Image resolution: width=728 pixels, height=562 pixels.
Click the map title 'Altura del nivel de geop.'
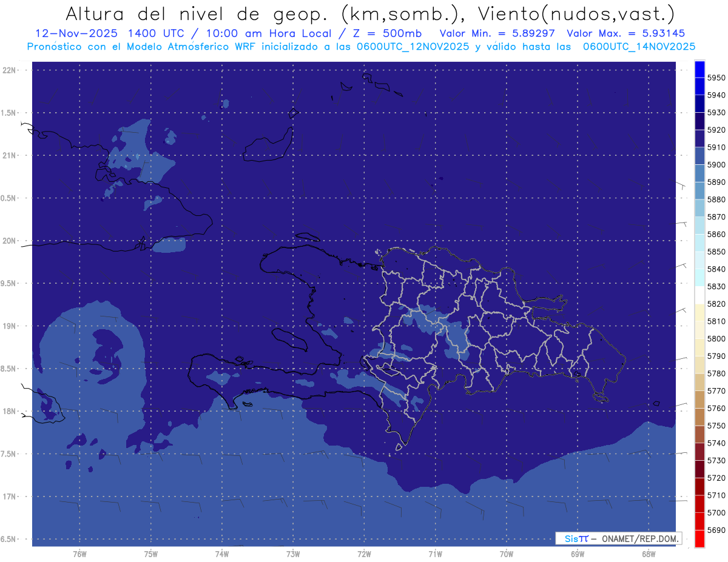tap(197, 13)
